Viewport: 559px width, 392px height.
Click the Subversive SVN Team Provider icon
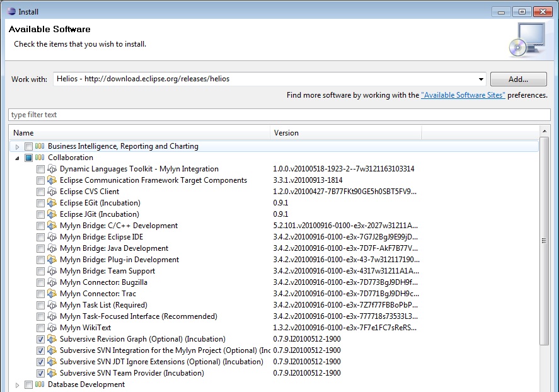52,374
